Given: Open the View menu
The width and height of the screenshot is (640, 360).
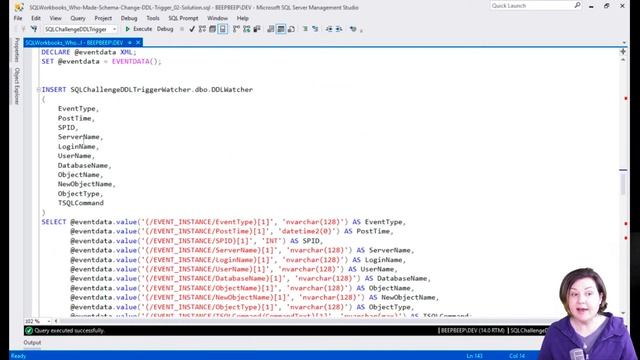Looking at the screenshot, I should pyautogui.click(x=56, y=18).
